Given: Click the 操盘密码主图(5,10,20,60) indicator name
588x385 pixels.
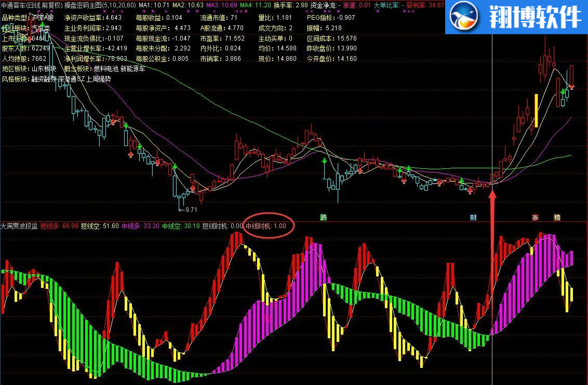Looking at the screenshot, I should [100, 5].
